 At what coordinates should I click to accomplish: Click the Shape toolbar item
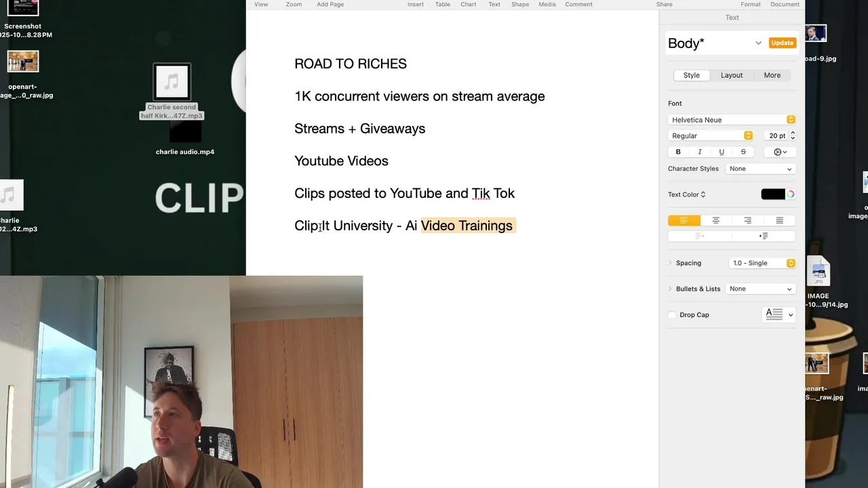point(520,4)
